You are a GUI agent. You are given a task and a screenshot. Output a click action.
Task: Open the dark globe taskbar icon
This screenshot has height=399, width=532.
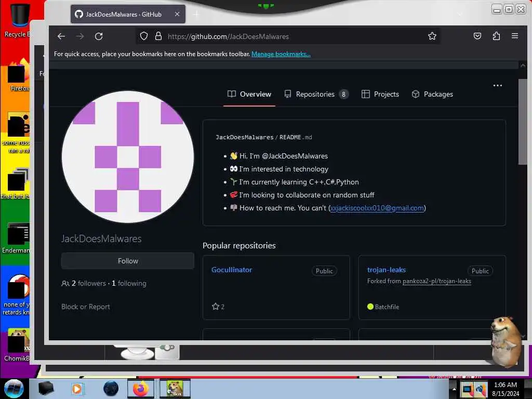point(111,389)
